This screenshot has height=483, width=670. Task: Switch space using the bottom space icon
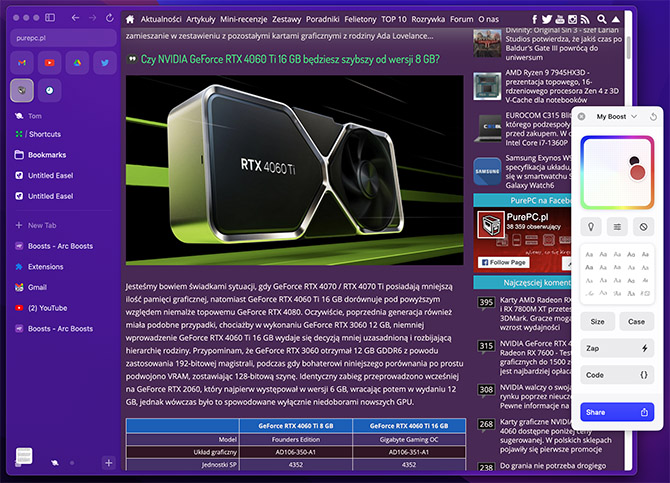pos(55,462)
